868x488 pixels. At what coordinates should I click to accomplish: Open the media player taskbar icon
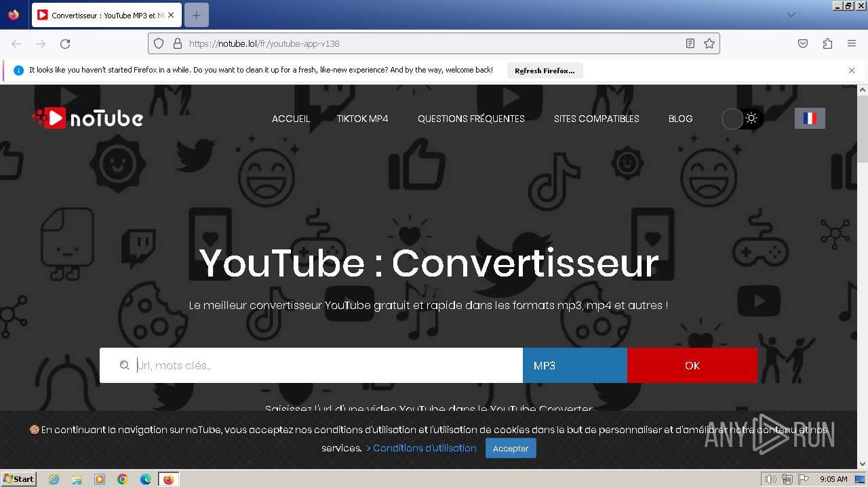click(100, 479)
